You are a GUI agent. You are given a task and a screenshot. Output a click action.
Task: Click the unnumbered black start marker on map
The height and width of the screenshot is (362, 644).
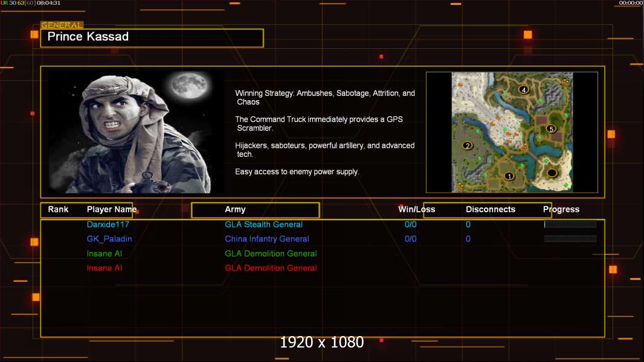[x=552, y=173]
